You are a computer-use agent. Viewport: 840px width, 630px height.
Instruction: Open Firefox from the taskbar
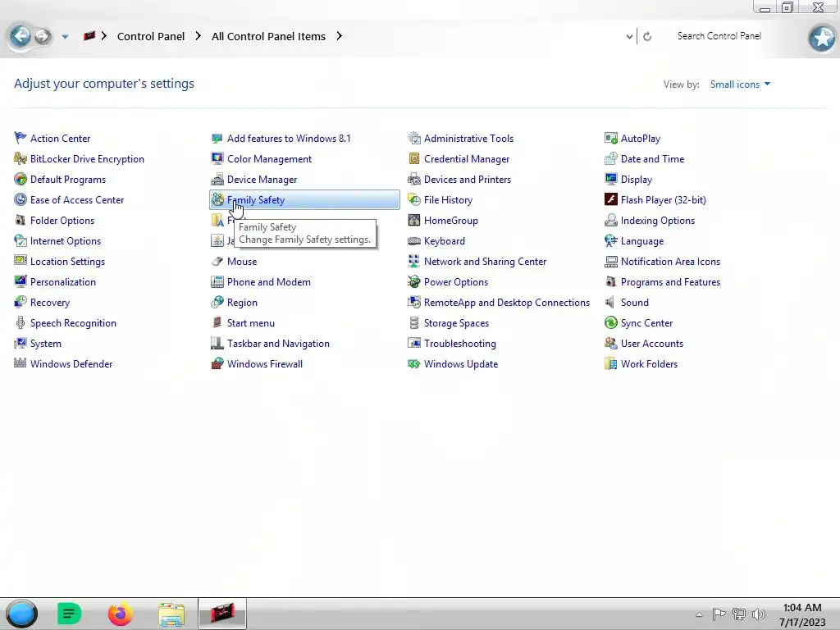[x=120, y=614]
